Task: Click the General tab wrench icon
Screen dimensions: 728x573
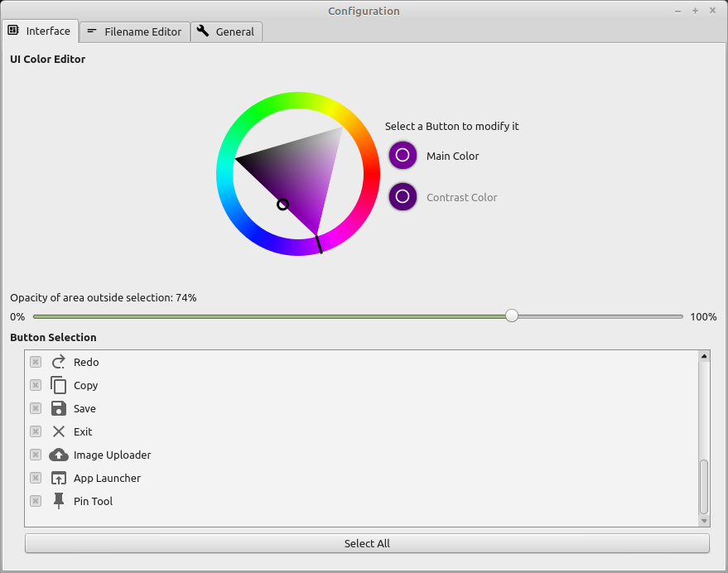Action: (x=202, y=31)
